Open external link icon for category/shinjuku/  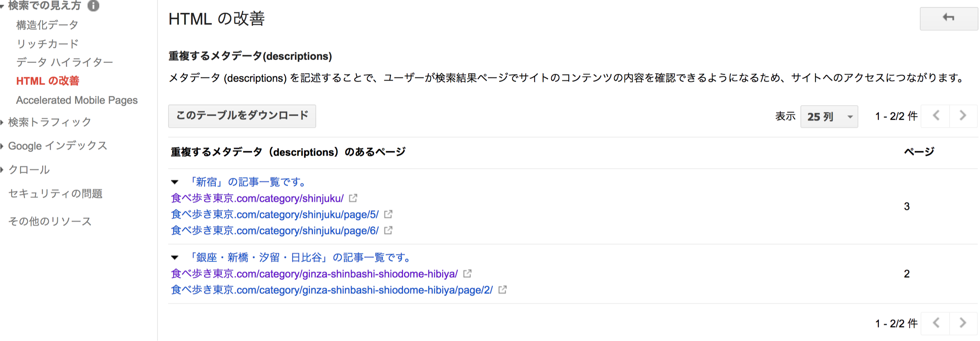pyautogui.click(x=353, y=198)
